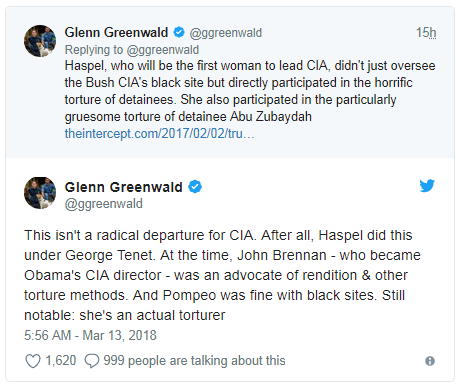Viewport: 459px width, 387px height.
Task: Click @ggreenwald handle under bold name
Action: 104,204
